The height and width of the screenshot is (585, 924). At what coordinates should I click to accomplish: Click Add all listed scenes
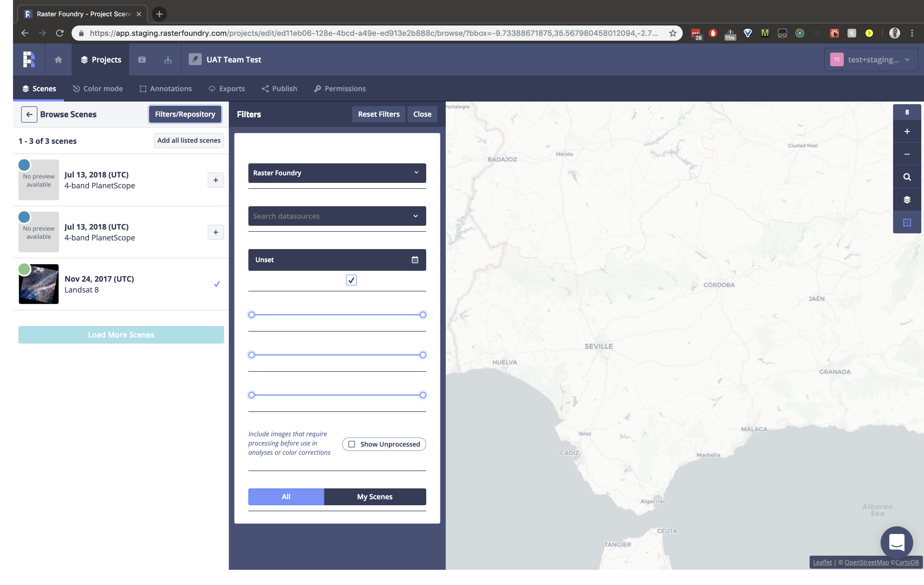tap(189, 141)
